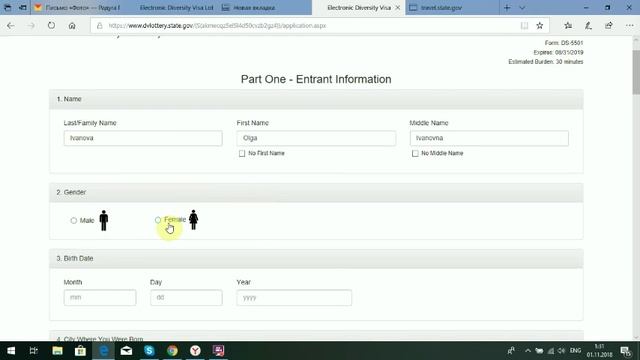This screenshot has width=640, height=360.
Task: Show hidden system tray icons
Action: pyautogui.click(x=528, y=351)
